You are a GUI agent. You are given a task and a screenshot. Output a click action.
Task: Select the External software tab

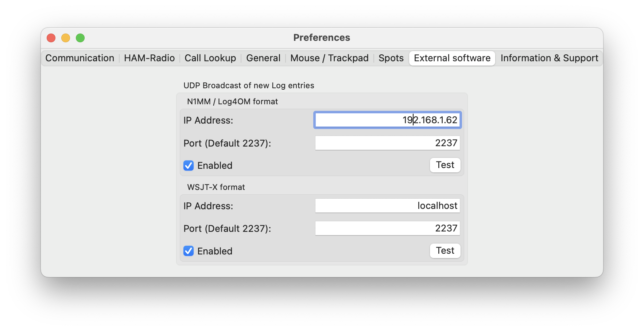point(452,58)
